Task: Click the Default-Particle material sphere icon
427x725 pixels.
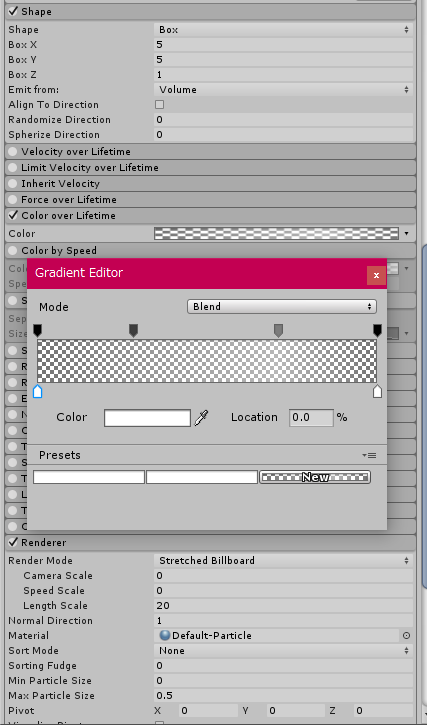Action: [164, 635]
